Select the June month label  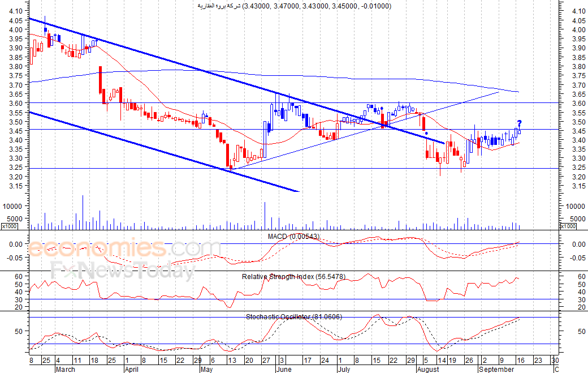[x=284, y=369]
